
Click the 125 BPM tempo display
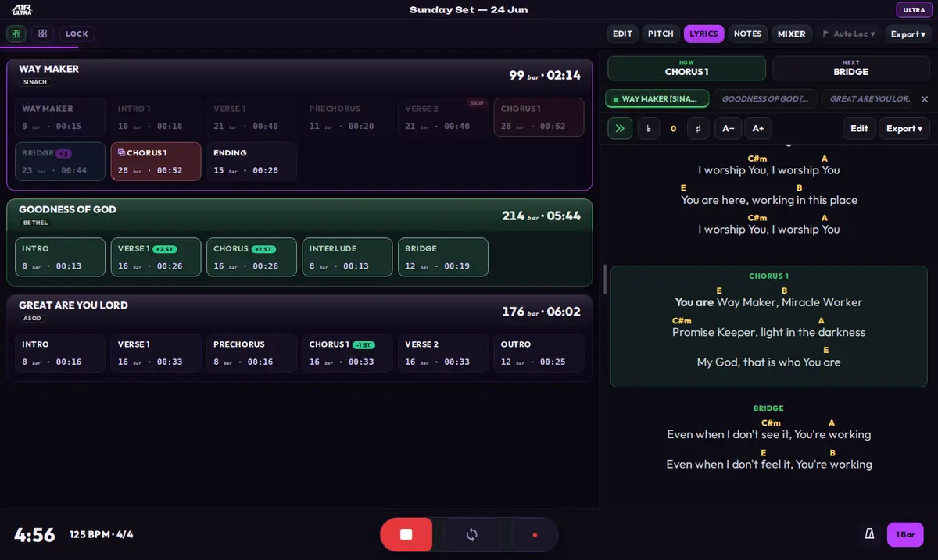pyautogui.click(x=102, y=534)
